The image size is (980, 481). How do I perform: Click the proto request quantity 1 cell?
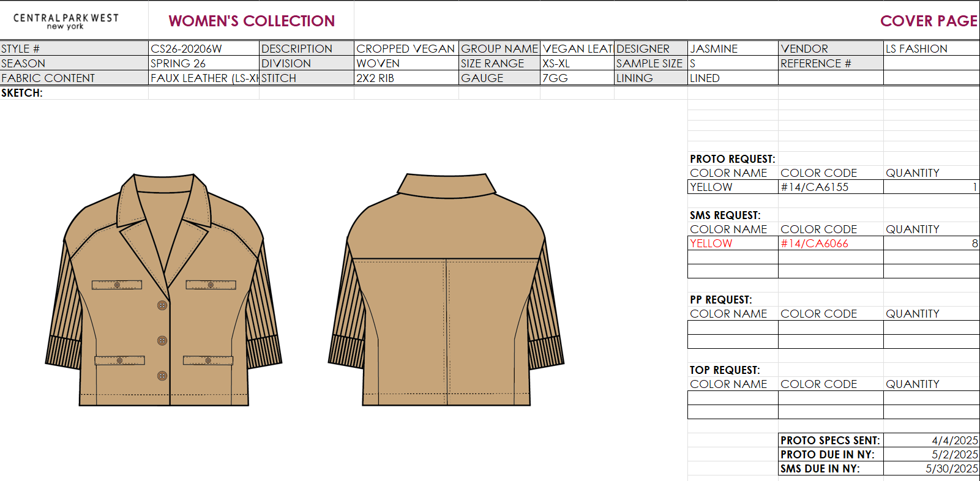tap(932, 187)
